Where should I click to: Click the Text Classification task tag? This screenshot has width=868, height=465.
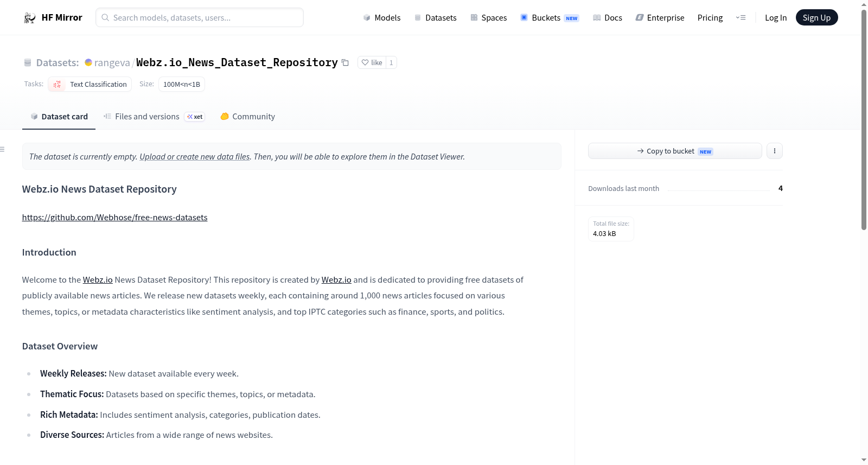point(90,84)
